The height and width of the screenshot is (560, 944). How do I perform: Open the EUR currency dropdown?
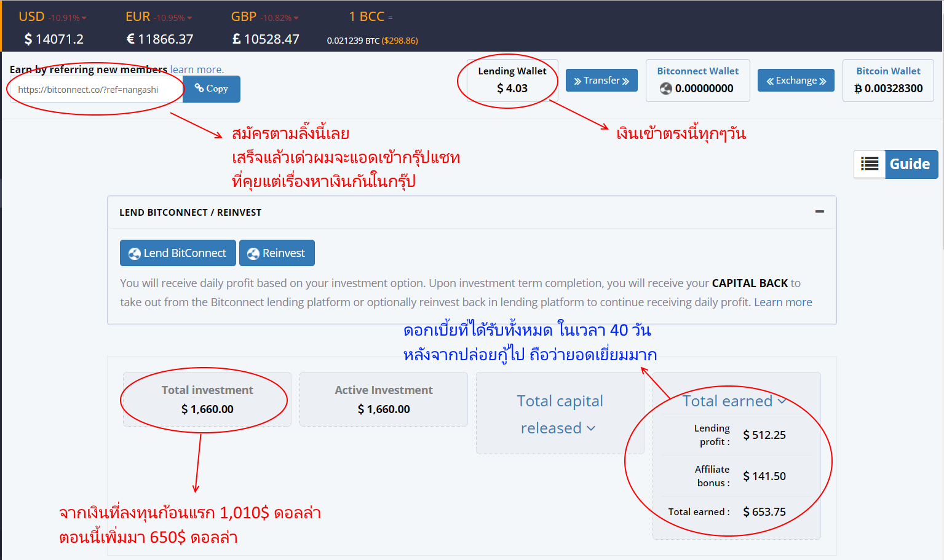pos(159,17)
